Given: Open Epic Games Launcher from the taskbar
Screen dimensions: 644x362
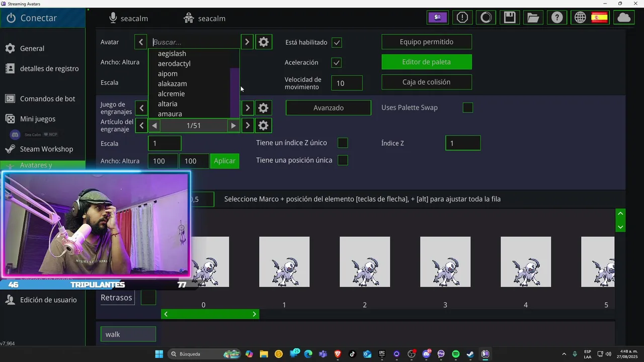Looking at the screenshot, I should [x=382, y=354].
